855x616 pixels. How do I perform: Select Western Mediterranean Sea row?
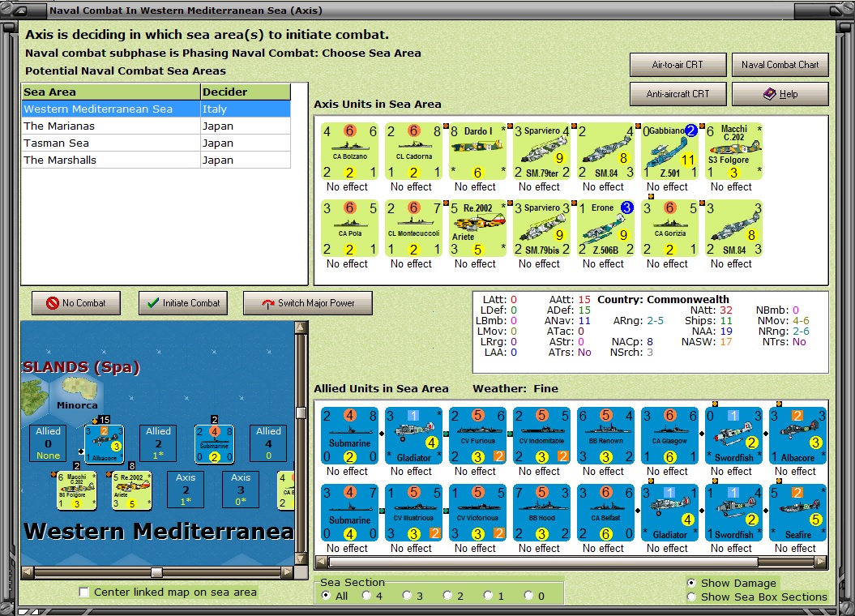tap(156, 109)
